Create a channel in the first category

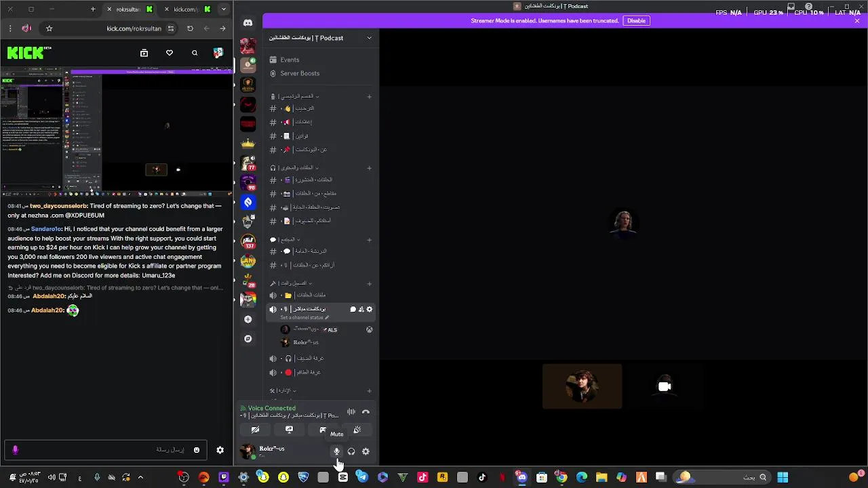click(x=369, y=97)
